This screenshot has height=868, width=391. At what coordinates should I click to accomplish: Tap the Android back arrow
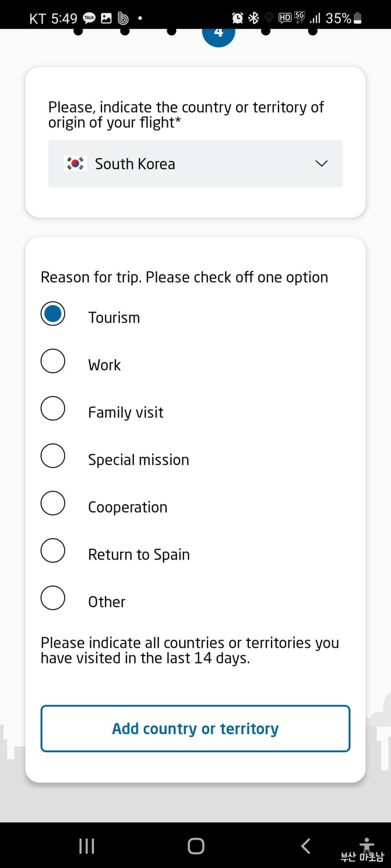click(306, 846)
